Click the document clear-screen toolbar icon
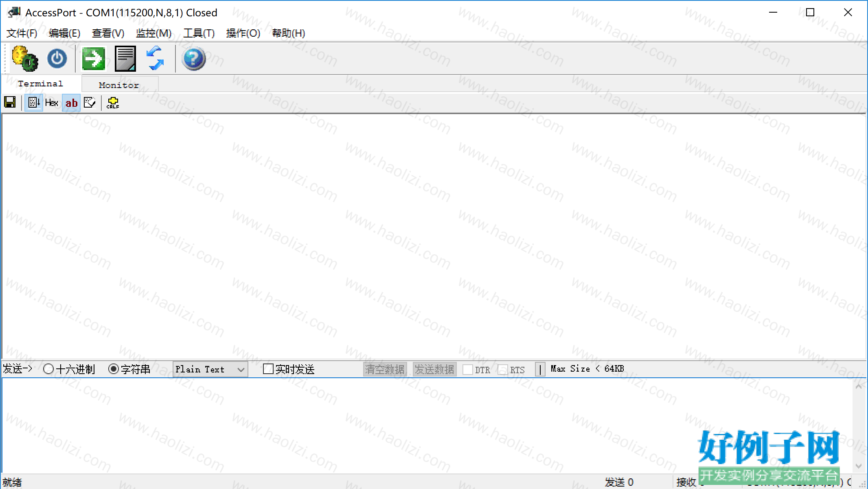This screenshot has width=868, height=489. coord(125,59)
